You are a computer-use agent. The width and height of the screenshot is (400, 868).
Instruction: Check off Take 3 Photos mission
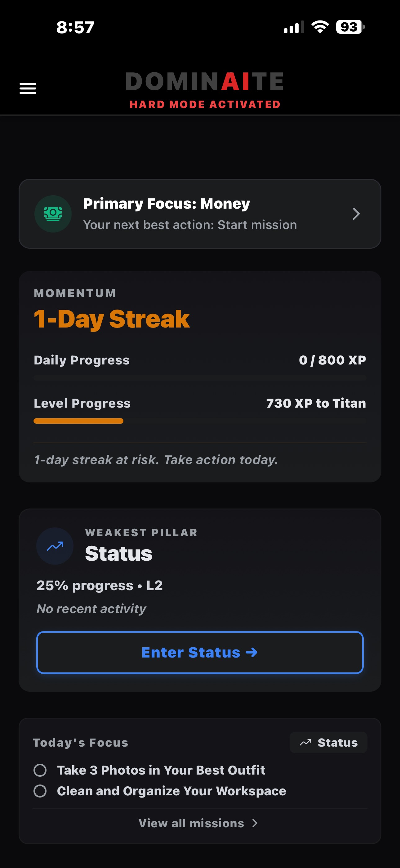(40, 770)
